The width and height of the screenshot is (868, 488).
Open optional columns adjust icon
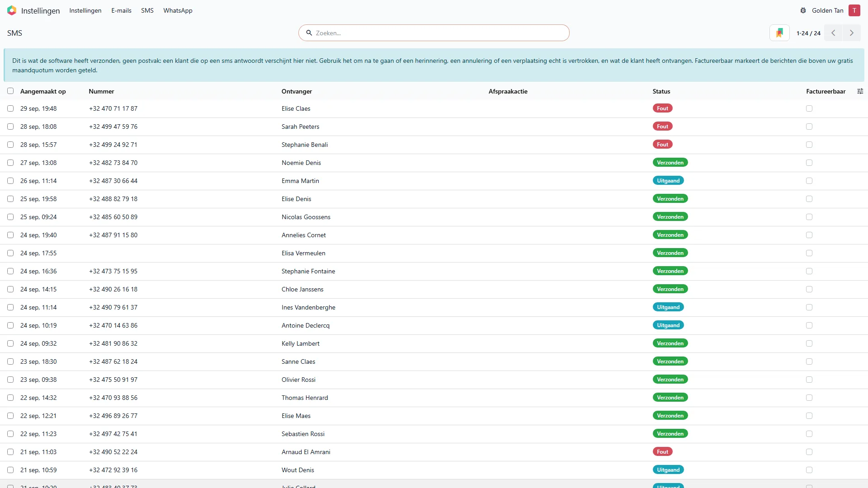[860, 91]
